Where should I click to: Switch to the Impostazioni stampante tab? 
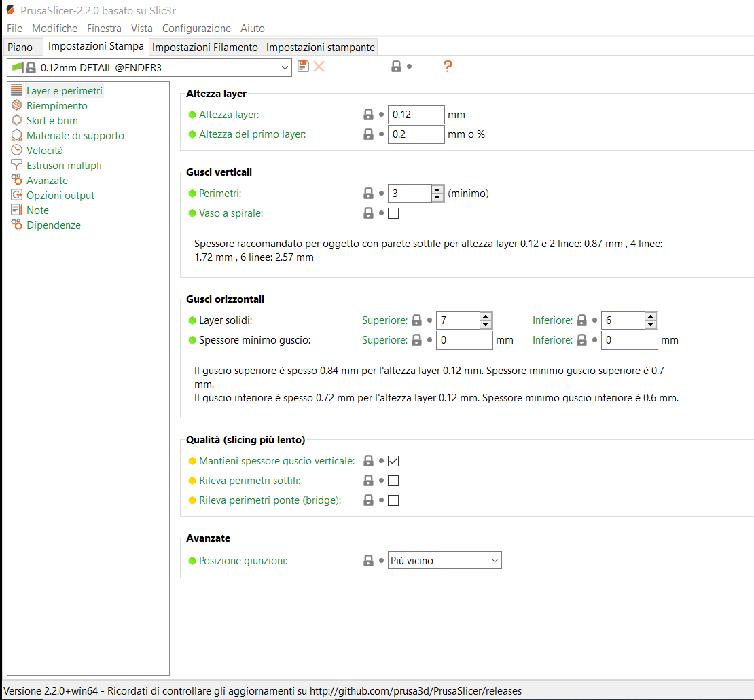[320, 47]
